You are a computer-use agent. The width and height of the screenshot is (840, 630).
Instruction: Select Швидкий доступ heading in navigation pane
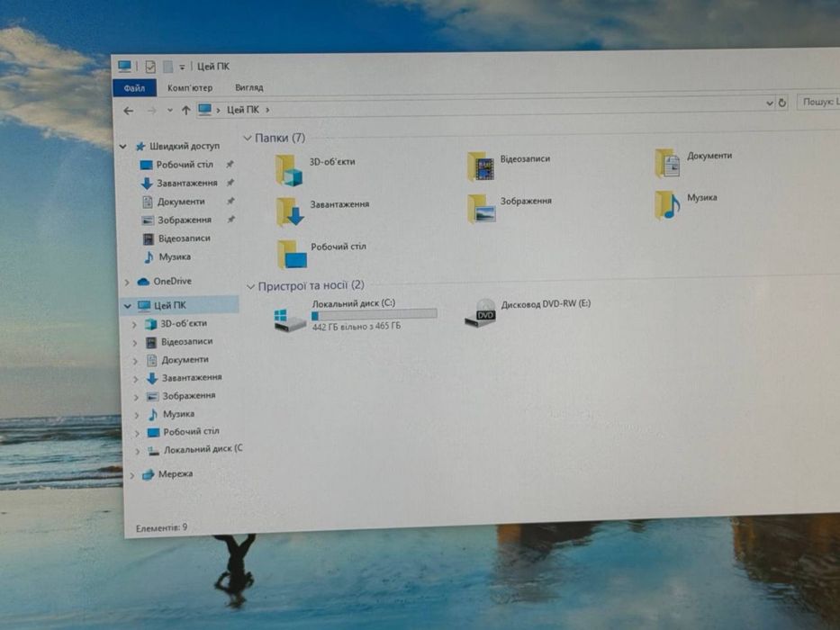tap(177, 146)
